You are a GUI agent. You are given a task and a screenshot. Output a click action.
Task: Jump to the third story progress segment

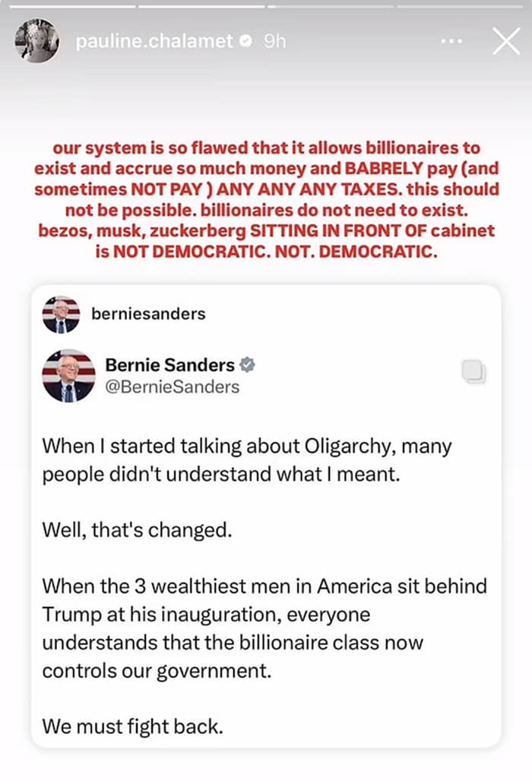331,6
